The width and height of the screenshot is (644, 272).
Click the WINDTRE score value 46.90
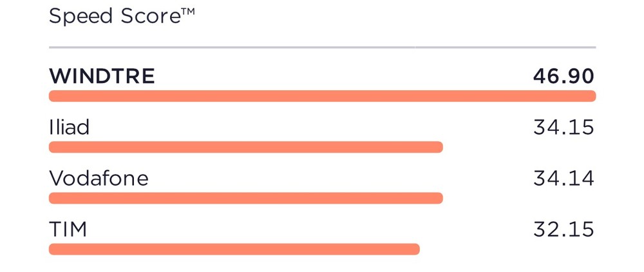[x=564, y=76]
